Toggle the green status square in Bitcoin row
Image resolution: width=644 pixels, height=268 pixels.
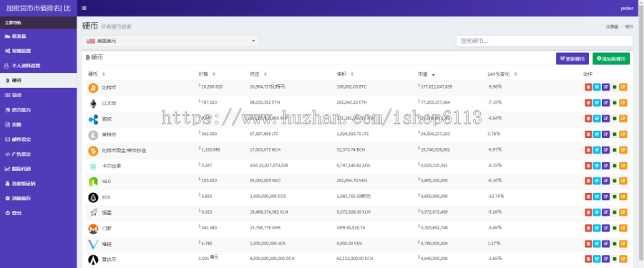615,87
